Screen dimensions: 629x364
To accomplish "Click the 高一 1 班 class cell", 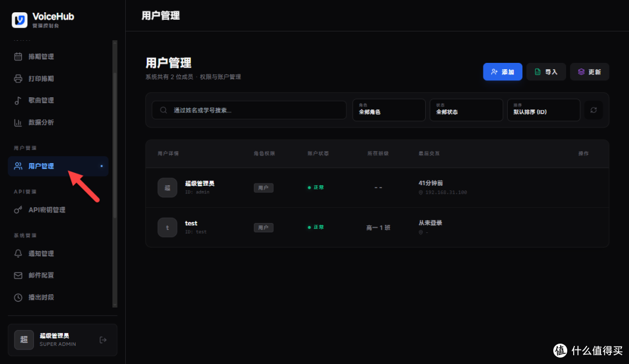I will pyautogui.click(x=379, y=228).
